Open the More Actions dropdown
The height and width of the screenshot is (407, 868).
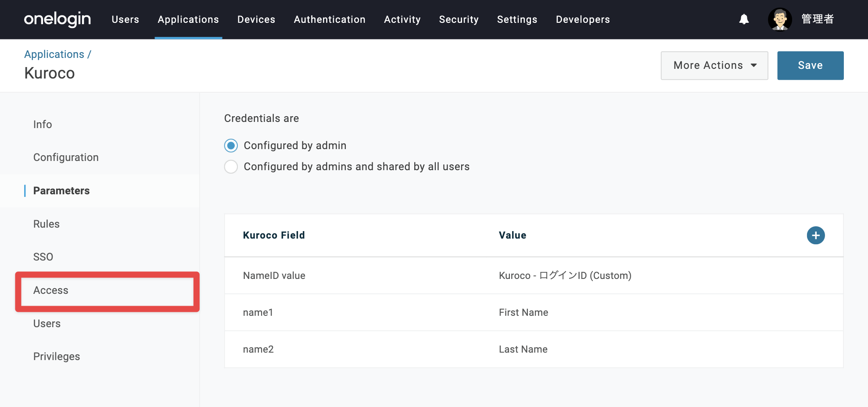point(714,65)
